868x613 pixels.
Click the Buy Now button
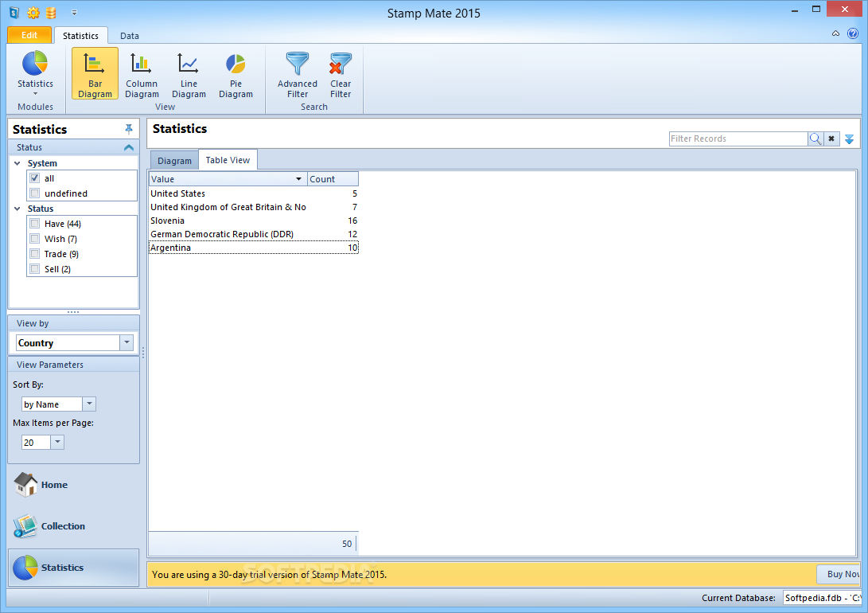(838, 574)
